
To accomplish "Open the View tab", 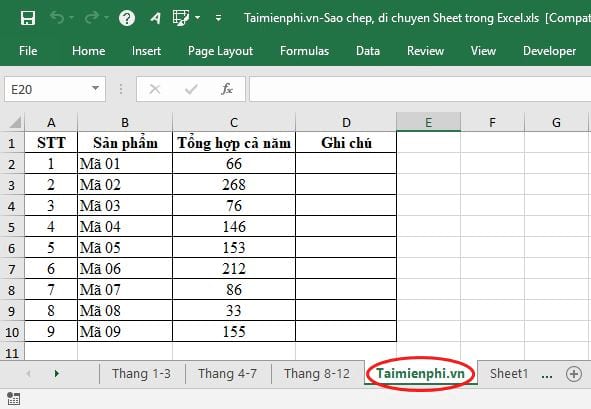I will 483,51.
